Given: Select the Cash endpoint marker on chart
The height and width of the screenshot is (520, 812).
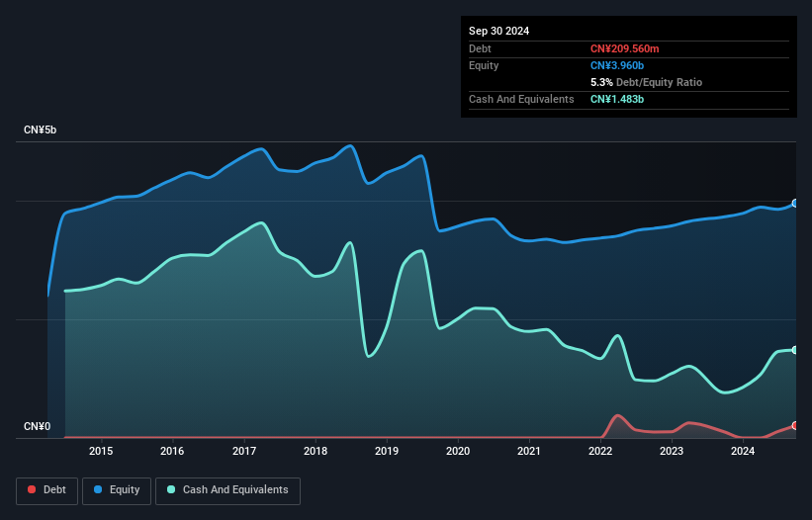Looking at the screenshot, I should pos(795,350).
